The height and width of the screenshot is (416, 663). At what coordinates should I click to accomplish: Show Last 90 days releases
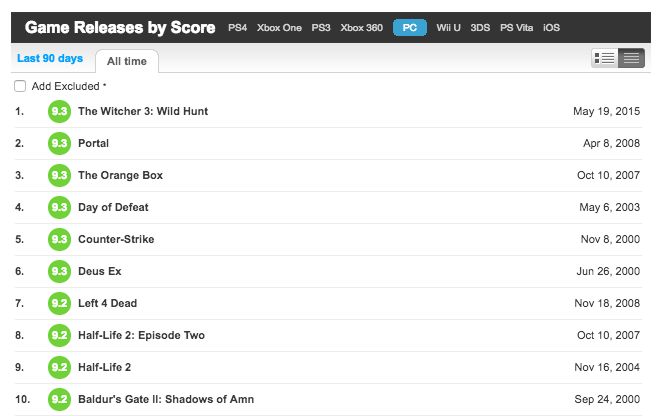50,58
